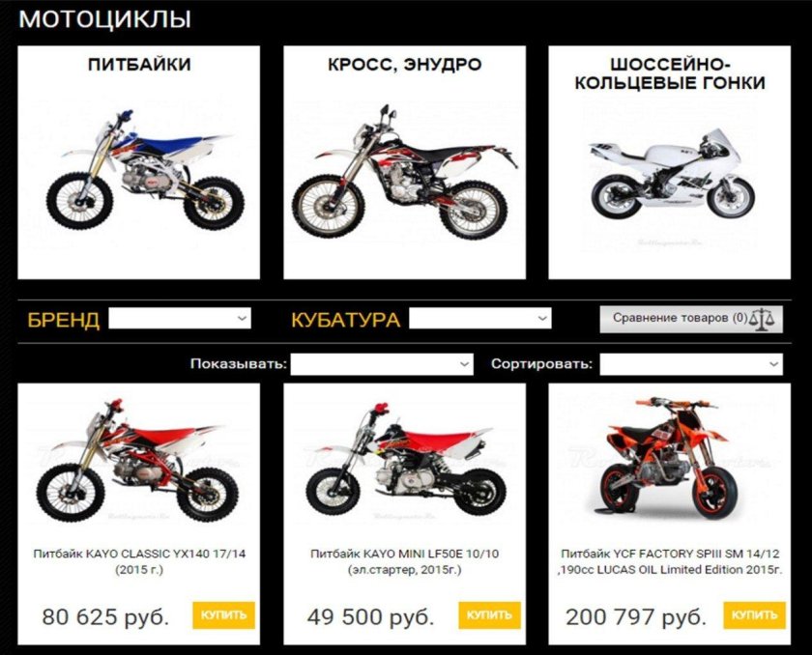Click the red KAYO CLASSIC bike image
This screenshot has height=655, width=812.
[x=137, y=460]
